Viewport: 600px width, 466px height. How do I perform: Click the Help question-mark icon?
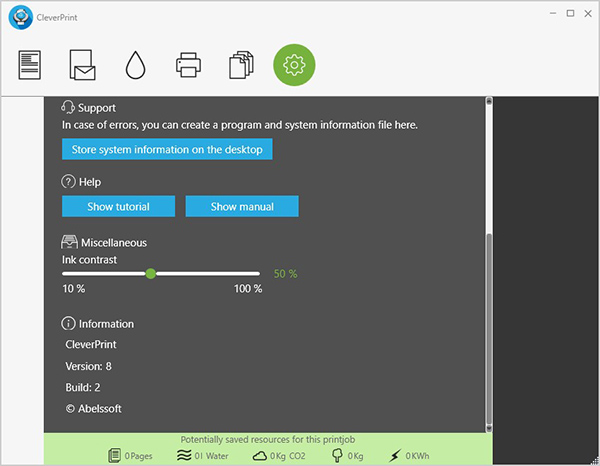click(68, 181)
